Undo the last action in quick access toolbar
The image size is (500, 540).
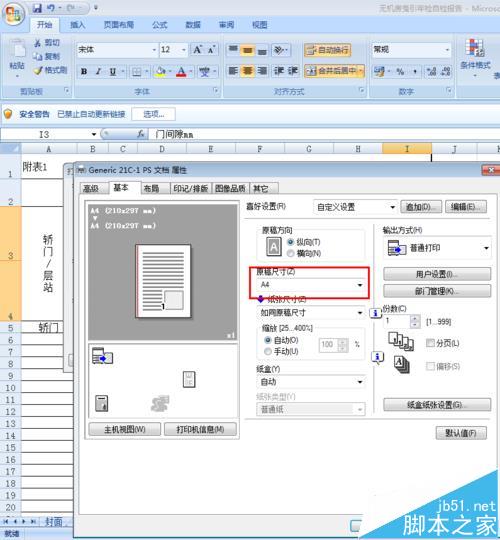click(51, 8)
